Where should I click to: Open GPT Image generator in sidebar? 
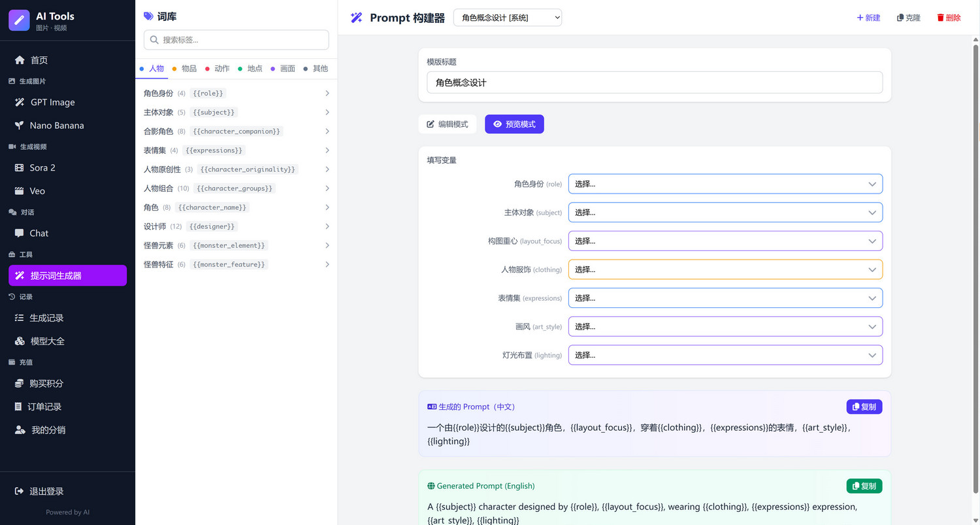coord(52,103)
